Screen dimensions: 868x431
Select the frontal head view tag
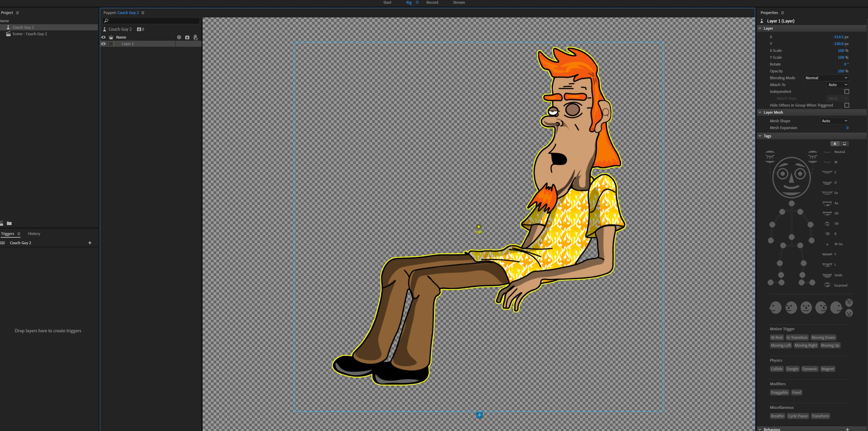[806, 307]
